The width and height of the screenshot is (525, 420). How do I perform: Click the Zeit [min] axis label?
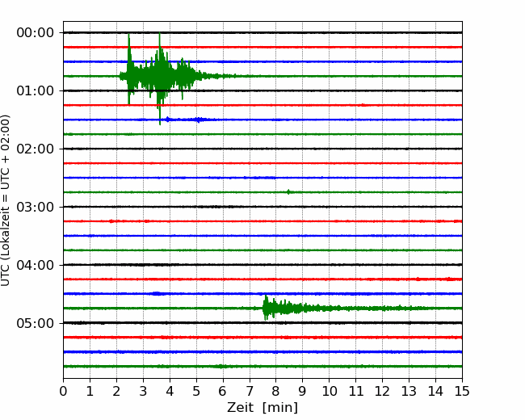coord(262,408)
